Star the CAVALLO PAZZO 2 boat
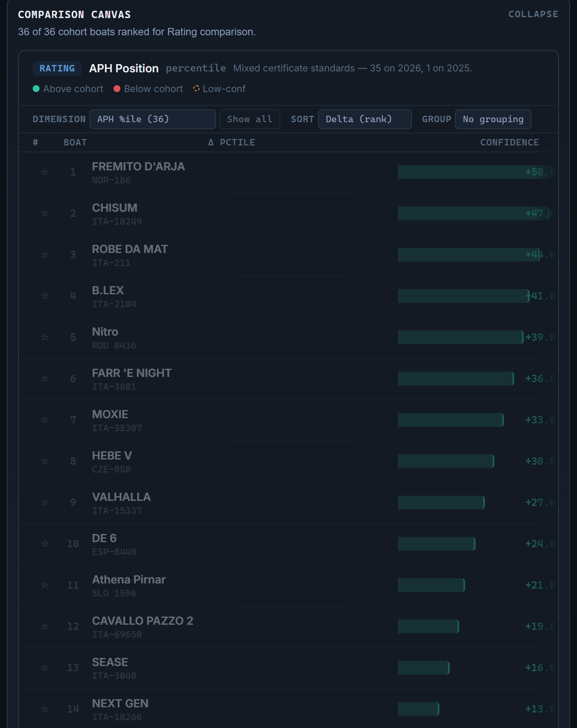Viewport: 577px width, 728px height. click(x=45, y=626)
